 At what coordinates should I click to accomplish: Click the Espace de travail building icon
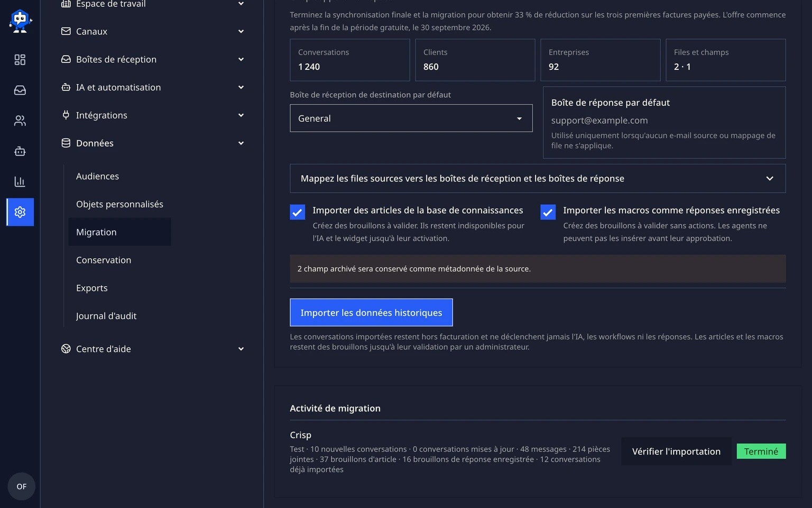point(66,4)
